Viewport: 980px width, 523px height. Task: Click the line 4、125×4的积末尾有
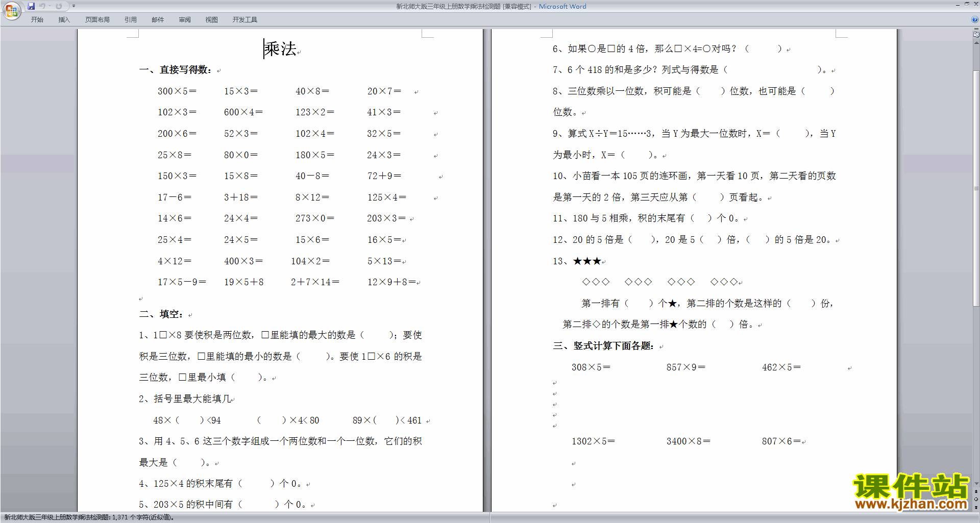click(x=220, y=484)
